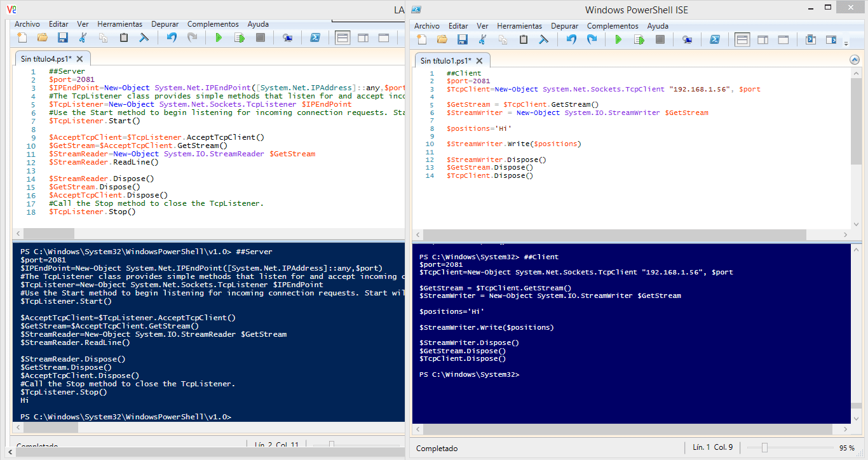Click the Run Selection icon in right ISE window

pos(640,39)
